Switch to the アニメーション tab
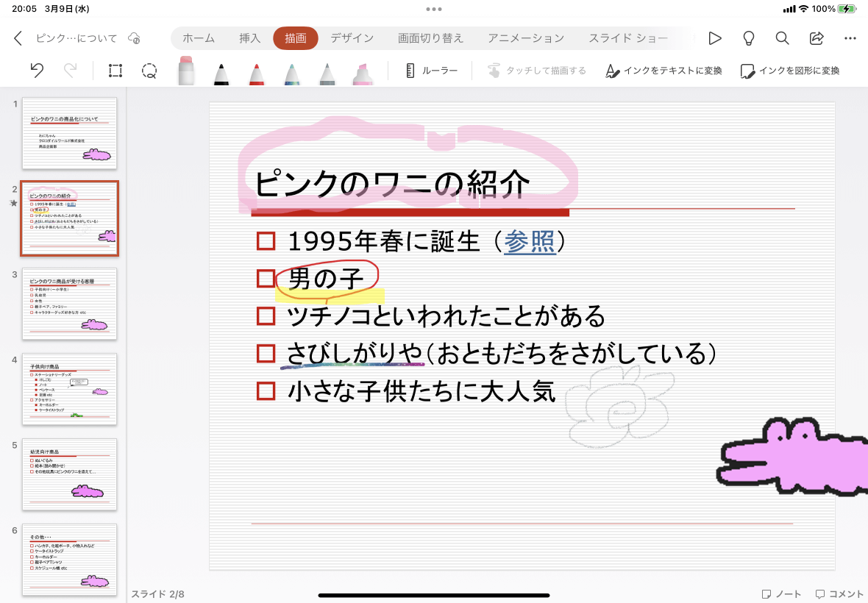This screenshot has width=868, height=603. [526, 38]
